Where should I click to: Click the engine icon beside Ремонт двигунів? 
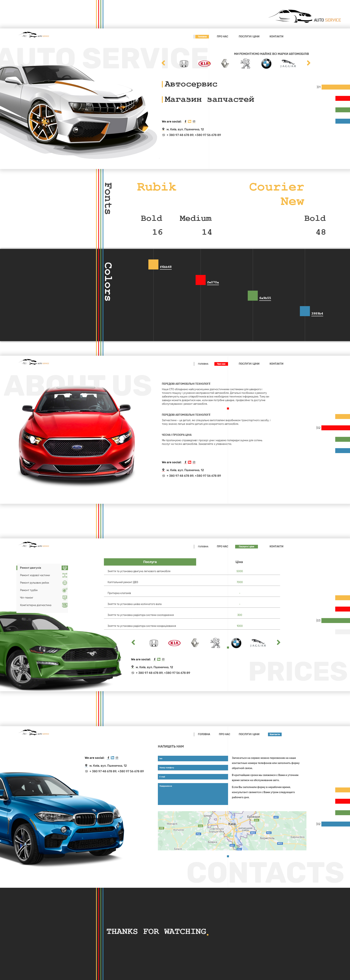65,568
